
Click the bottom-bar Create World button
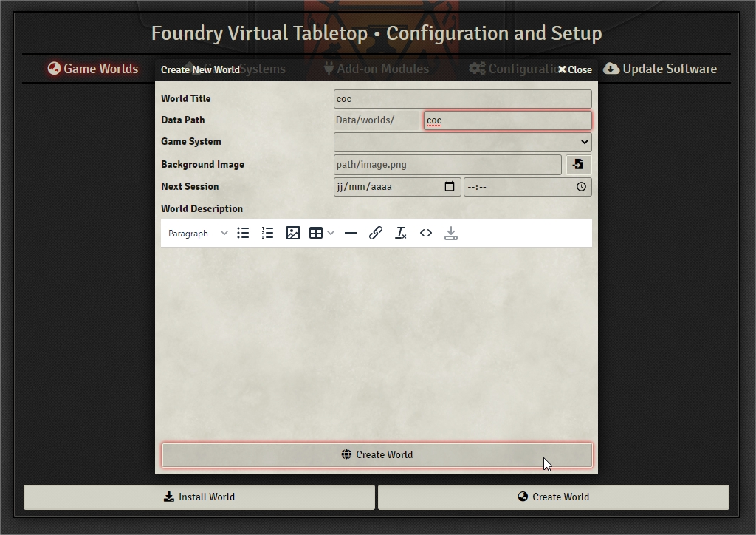[x=554, y=497]
